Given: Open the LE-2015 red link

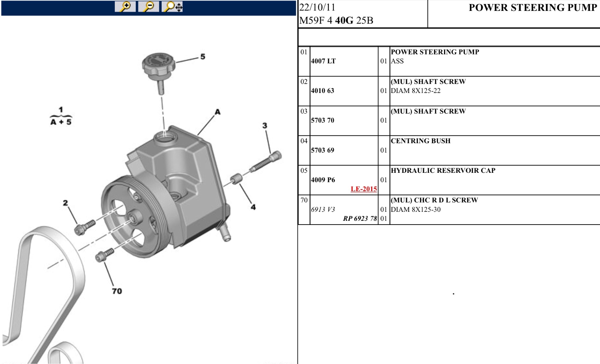Looking at the screenshot, I should [364, 189].
